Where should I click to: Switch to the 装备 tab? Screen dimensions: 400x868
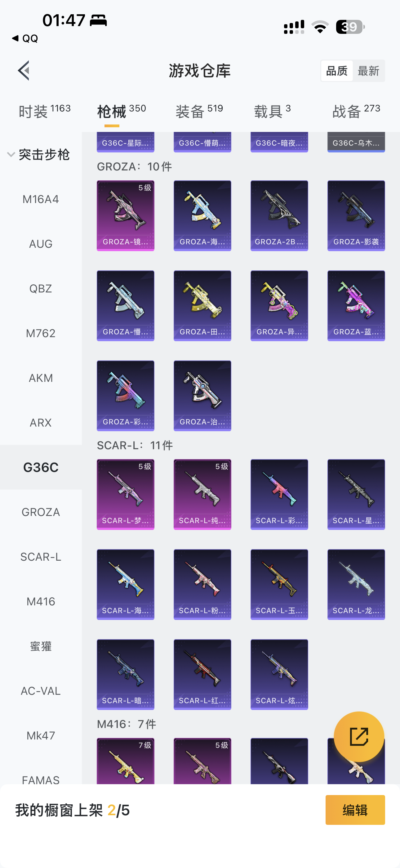coord(199,111)
